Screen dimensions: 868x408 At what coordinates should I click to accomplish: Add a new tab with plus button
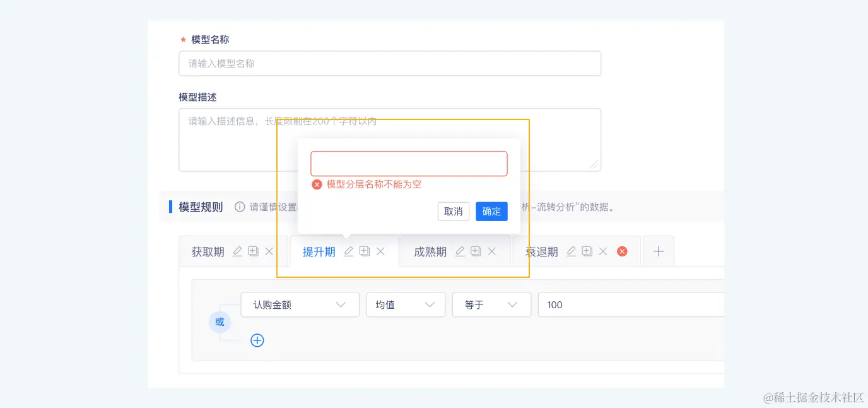click(x=659, y=251)
